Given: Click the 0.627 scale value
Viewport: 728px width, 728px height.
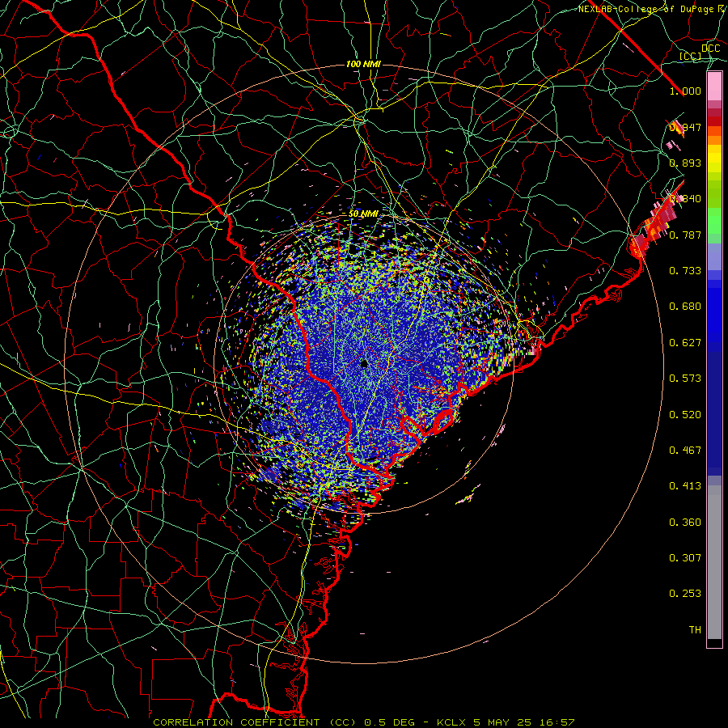Looking at the screenshot, I should point(685,343).
